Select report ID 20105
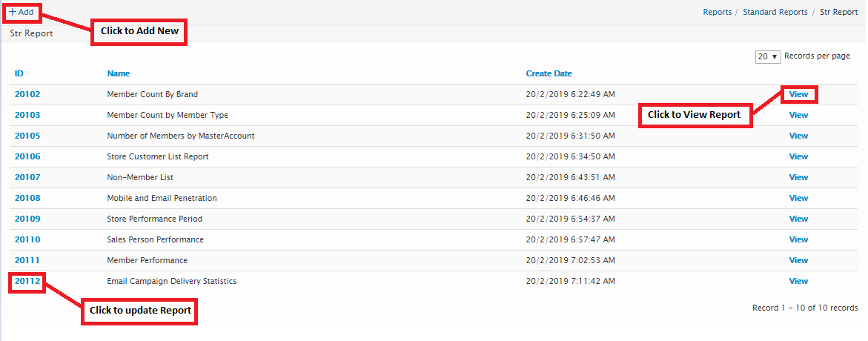Screen dimensions: 868x341 [x=27, y=136]
